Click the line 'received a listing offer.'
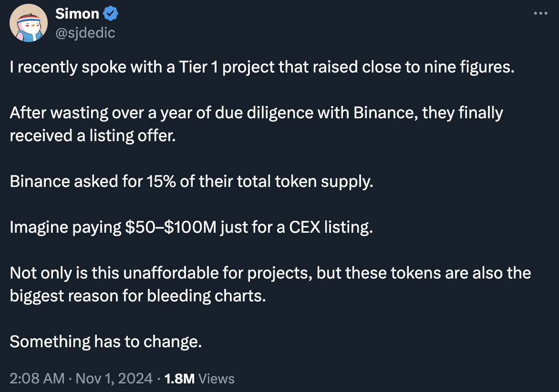Viewport: 559px width, 392px height. (93, 136)
